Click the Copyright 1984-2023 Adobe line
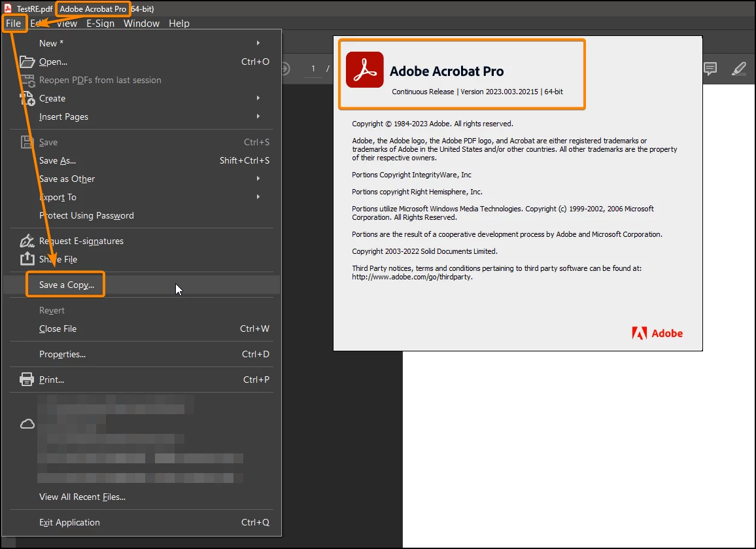Image resolution: width=756 pixels, height=549 pixels. pyautogui.click(x=432, y=124)
